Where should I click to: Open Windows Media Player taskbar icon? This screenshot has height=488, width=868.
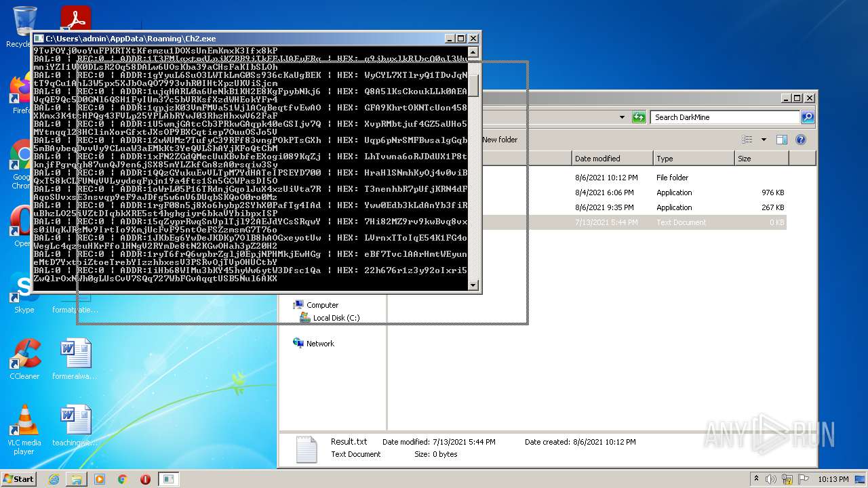[100, 479]
